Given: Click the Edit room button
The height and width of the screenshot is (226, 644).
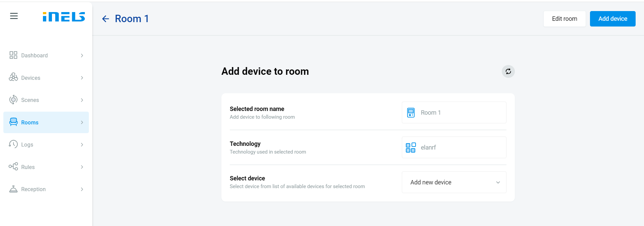Looking at the screenshot, I should (565, 19).
